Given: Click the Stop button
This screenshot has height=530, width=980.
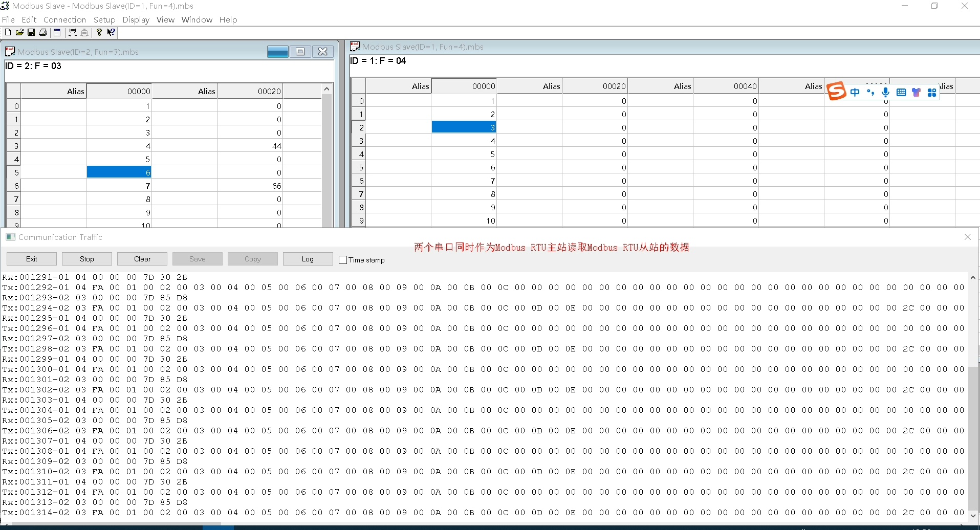Looking at the screenshot, I should [x=87, y=259].
